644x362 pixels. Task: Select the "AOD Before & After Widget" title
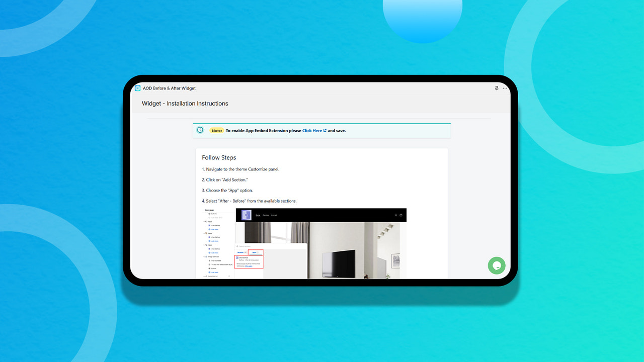tap(169, 88)
